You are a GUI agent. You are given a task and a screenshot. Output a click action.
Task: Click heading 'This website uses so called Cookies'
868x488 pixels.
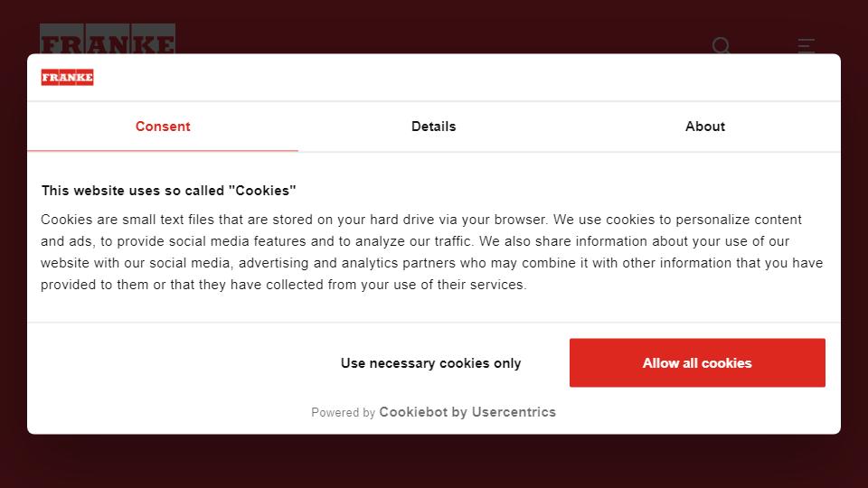(x=169, y=191)
